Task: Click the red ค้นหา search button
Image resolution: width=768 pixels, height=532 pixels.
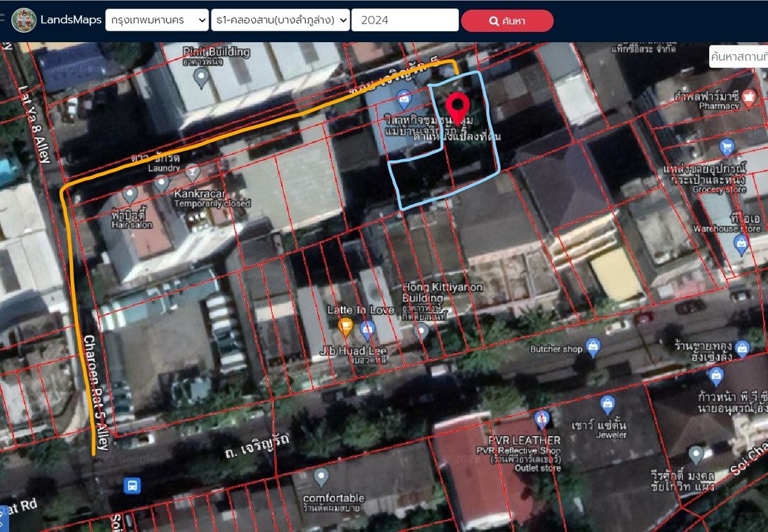Action: pos(507,20)
